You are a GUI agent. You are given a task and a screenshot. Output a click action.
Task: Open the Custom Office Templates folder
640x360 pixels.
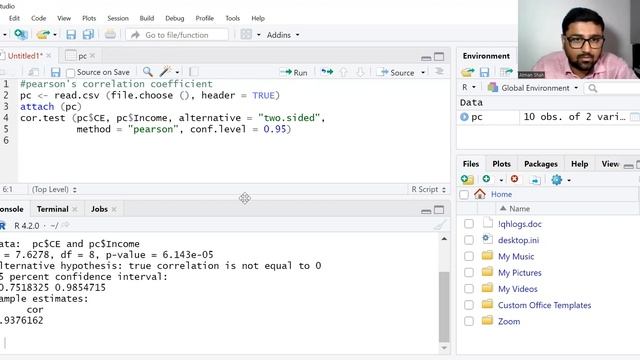[x=544, y=305]
